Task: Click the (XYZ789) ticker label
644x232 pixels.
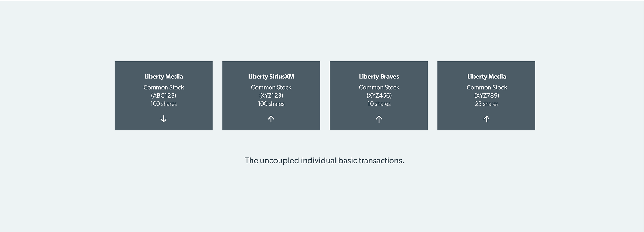Action: tap(487, 96)
